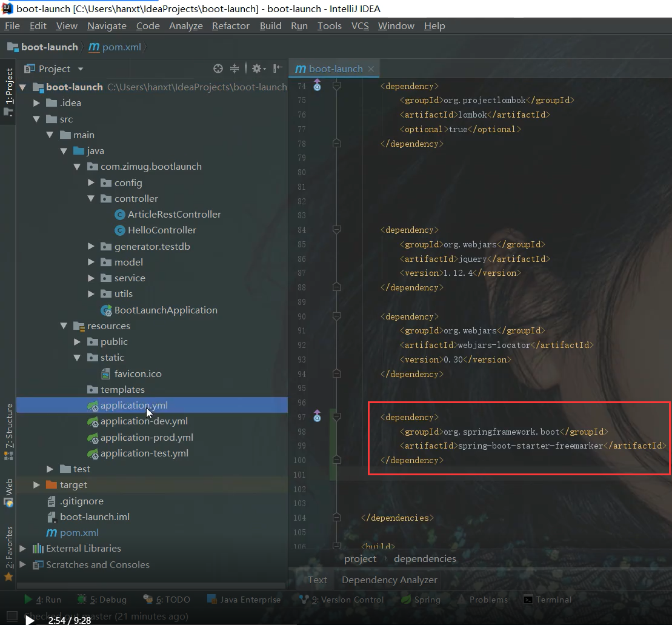Select the templates folder
This screenshot has width=672, height=625.
pyautogui.click(x=116, y=390)
